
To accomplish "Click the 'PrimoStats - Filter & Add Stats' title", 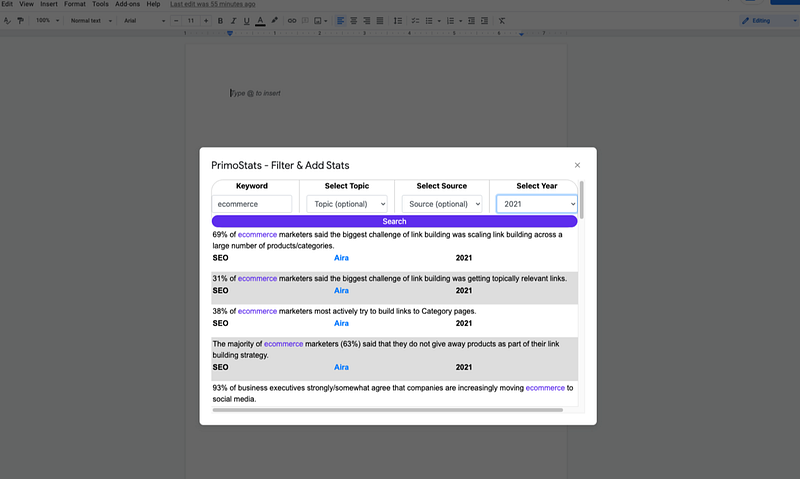I will click(280, 165).
